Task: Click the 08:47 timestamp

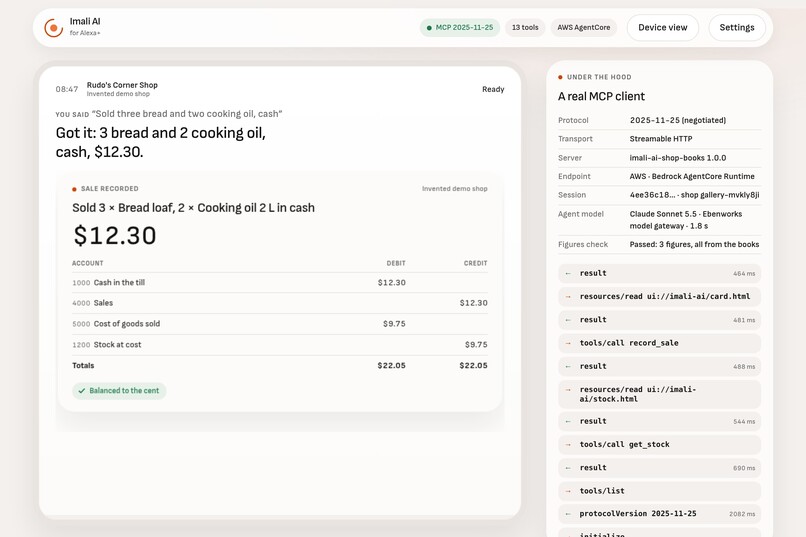Action: 67,89
